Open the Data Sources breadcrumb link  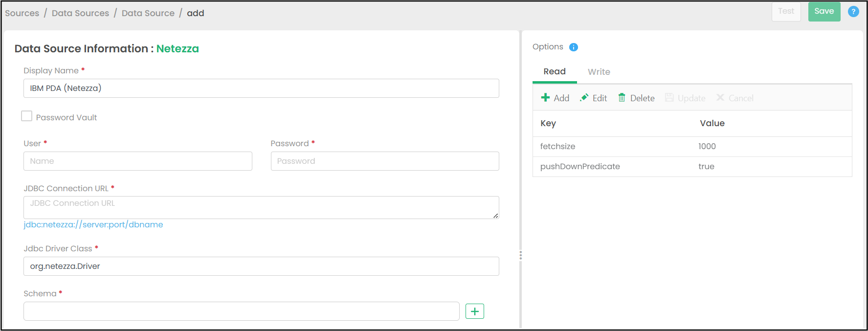point(80,13)
